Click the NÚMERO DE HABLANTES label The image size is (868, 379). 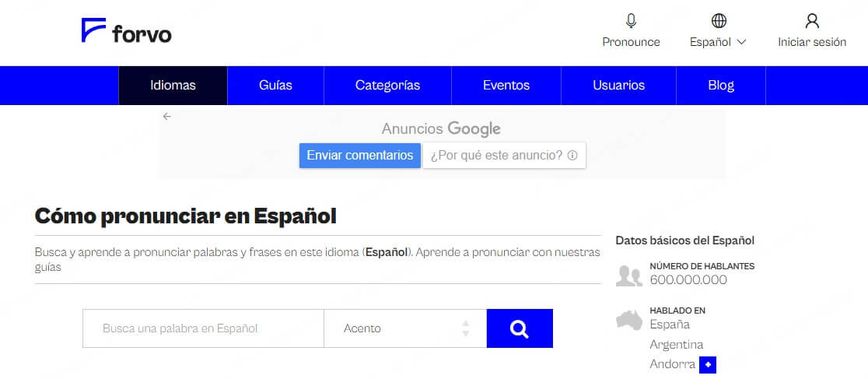(702, 266)
